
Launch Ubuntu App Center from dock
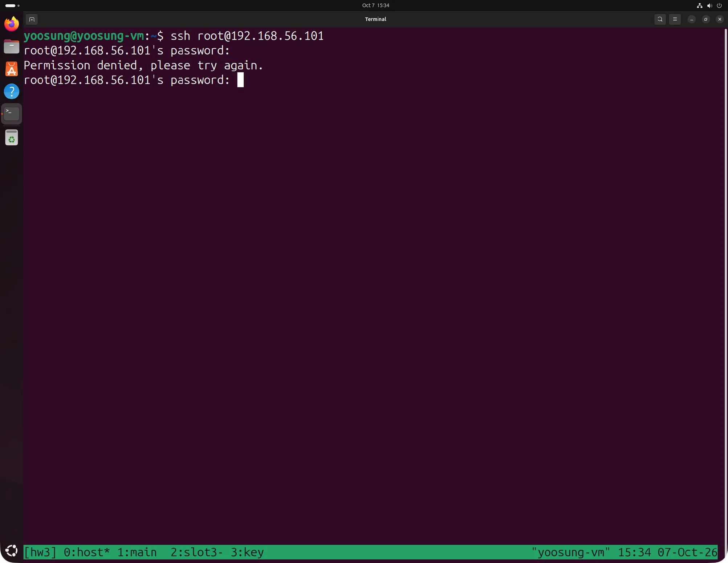(12, 69)
